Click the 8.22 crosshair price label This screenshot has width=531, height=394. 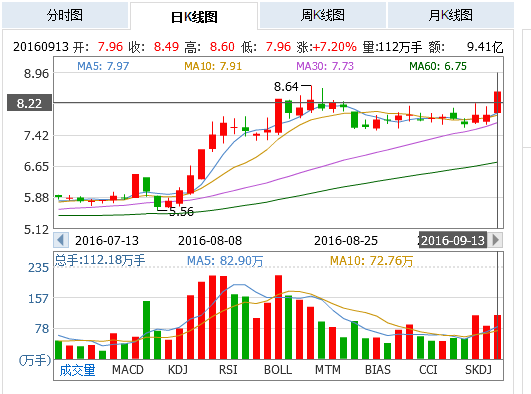point(29,103)
